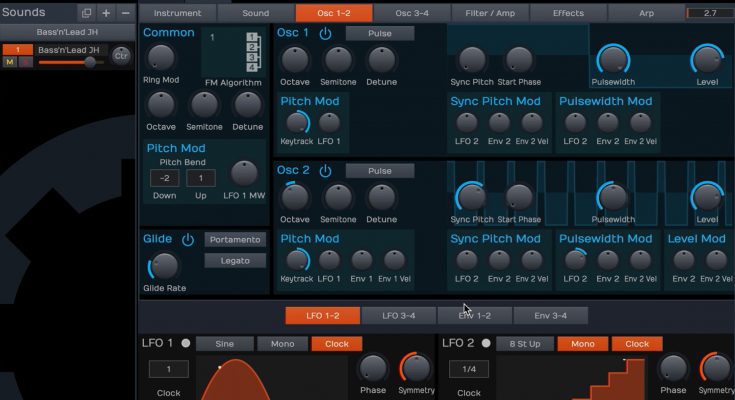This screenshot has width=735, height=400.
Task: Click the Glide power icon
Action: point(188,240)
